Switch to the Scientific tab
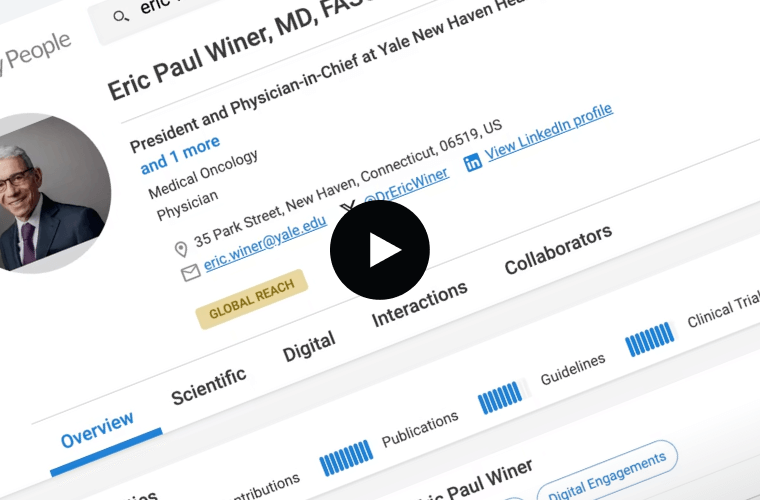 [209, 386]
